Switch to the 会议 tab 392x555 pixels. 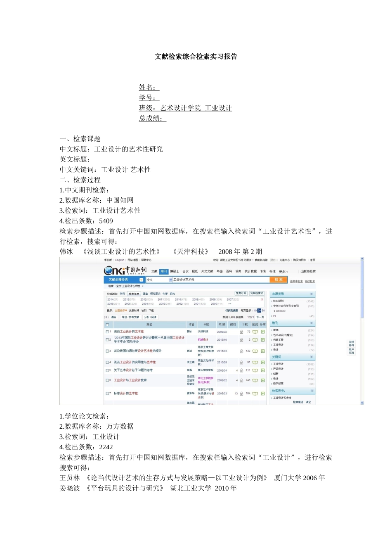click(x=185, y=271)
